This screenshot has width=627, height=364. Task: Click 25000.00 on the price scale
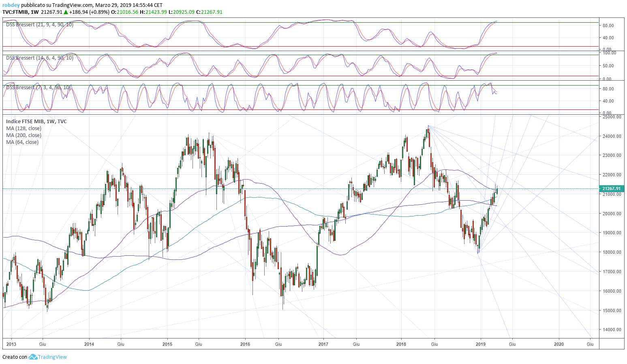[612, 117]
